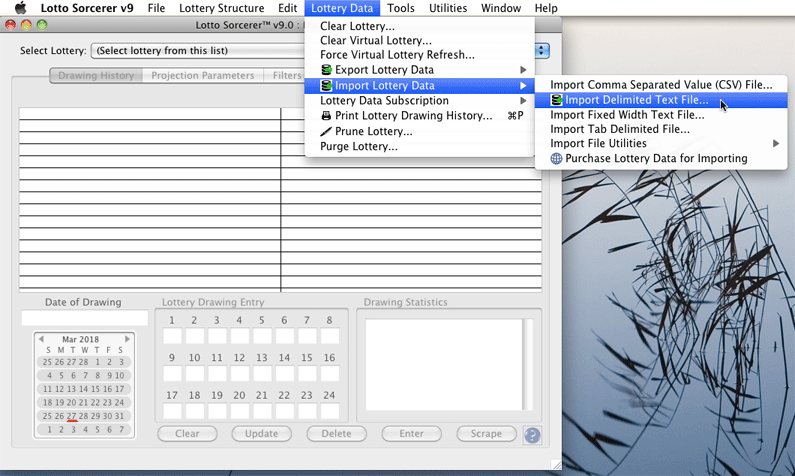Image resolution: width=795 pixels, height=476 pixels.
Task: Expand Import File Utilities submenu
Action: pyautogui.click(x=661, y=143)
